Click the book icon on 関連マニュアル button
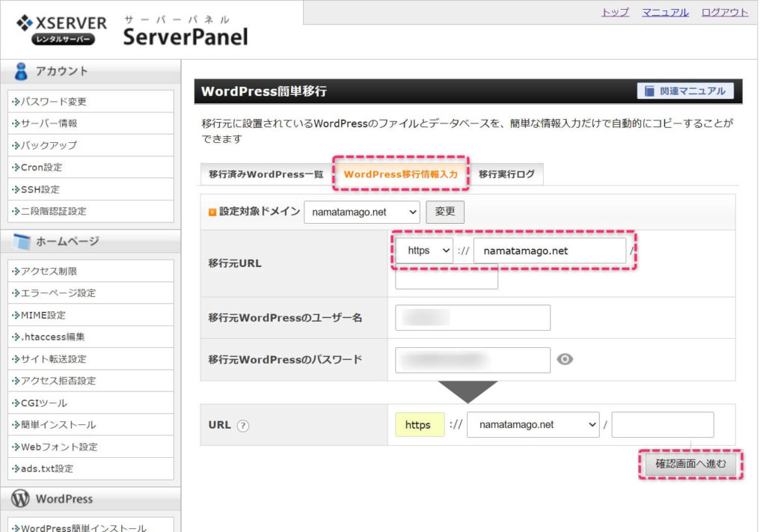The image size is (766, 532). (649, 91)
